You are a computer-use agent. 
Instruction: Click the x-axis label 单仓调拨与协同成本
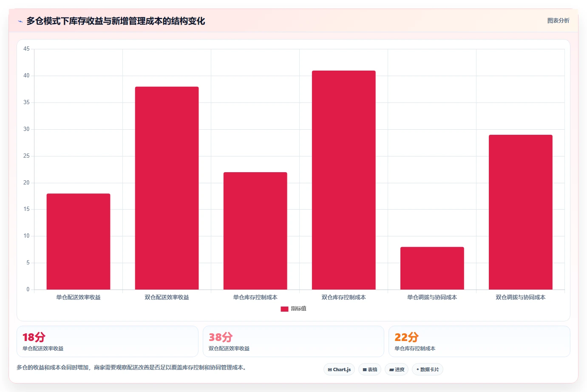432,297
